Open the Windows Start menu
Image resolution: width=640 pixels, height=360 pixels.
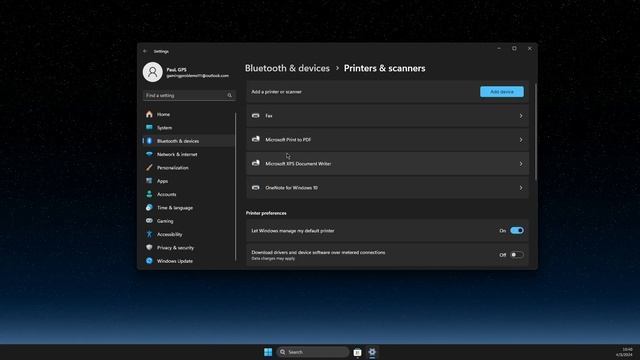(x=268, y=352)
